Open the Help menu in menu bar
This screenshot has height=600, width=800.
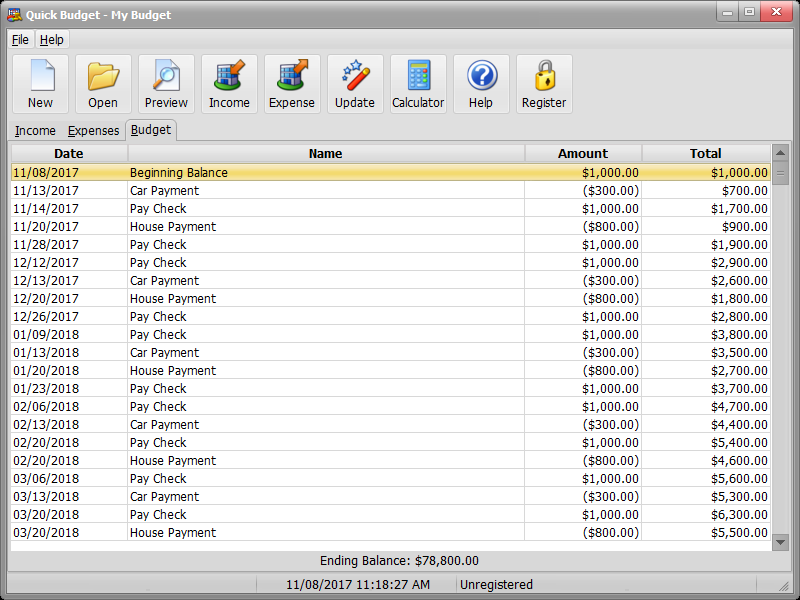click(52, 40)
